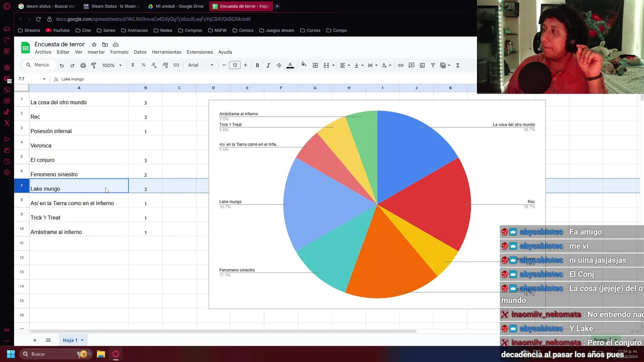Expand the name box dropdown arrow
Screen dimensions: 644x362
point(44,79)
